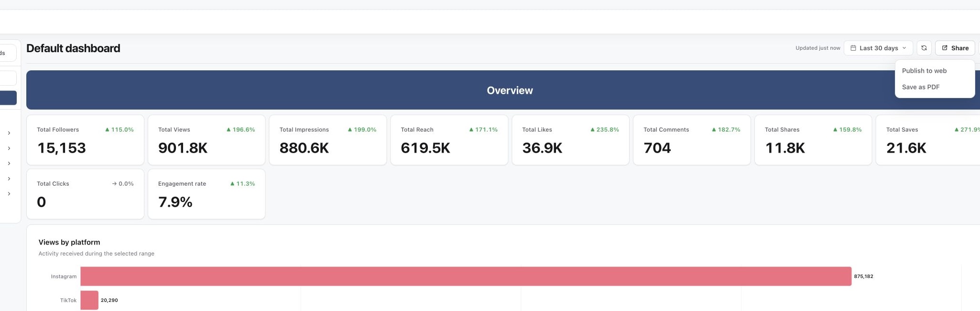Click the Default dashboard title
The image size is (980, 311).
(x=73, y=48)
